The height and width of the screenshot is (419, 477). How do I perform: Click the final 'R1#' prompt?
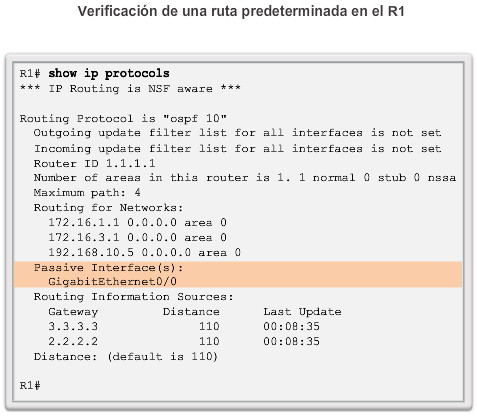(30, 386)
